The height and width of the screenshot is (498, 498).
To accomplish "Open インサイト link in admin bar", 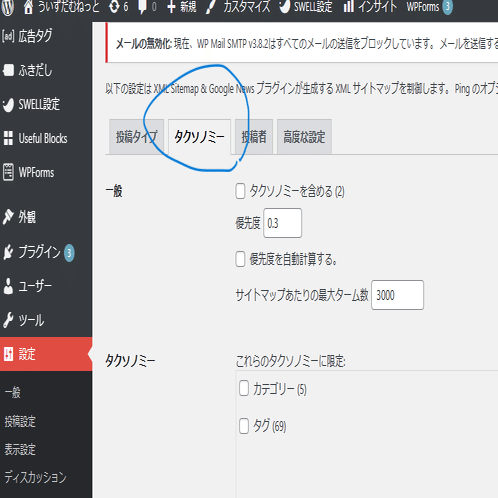I will (x=377, y=7).
